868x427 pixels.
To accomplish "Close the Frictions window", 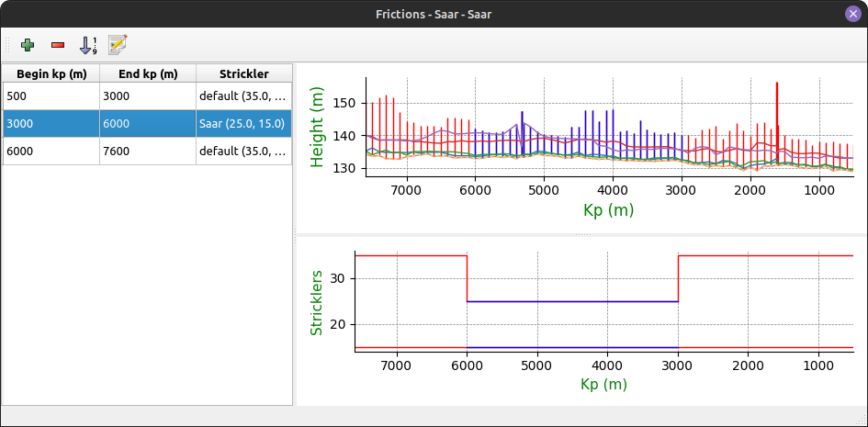I will tap(852, 14).
